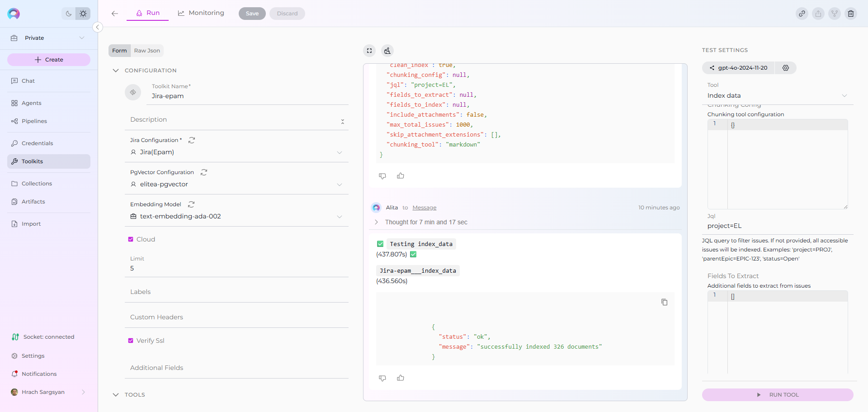Click the Message link next to Alita
The height and width of the screenshot is (412, 868).
424,208
